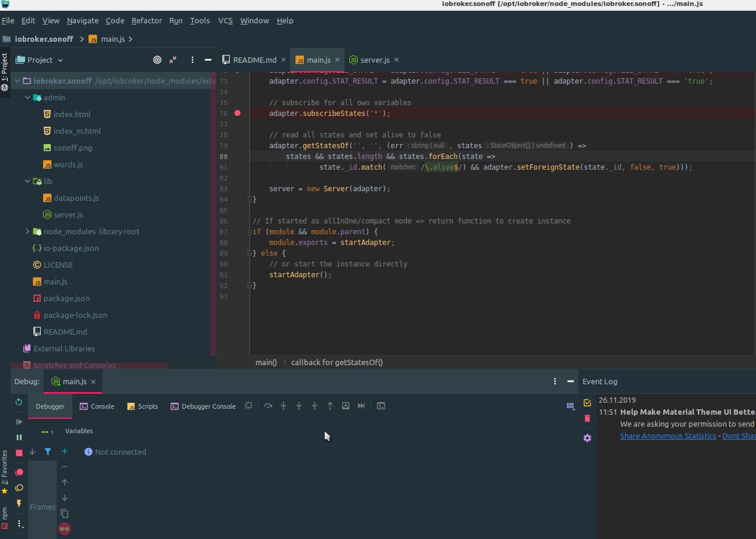Select External Libraries in project tree
Viewport: 756px width, 539px height.
[59, 348]
